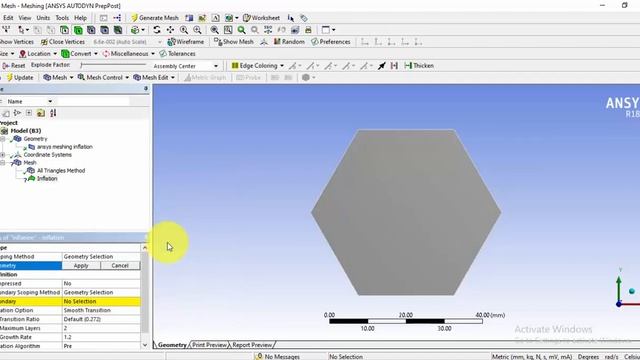Open the Location dropdown
Image resolution: width=640 pixels, height=360 pixels.
(x=38, y=54)
